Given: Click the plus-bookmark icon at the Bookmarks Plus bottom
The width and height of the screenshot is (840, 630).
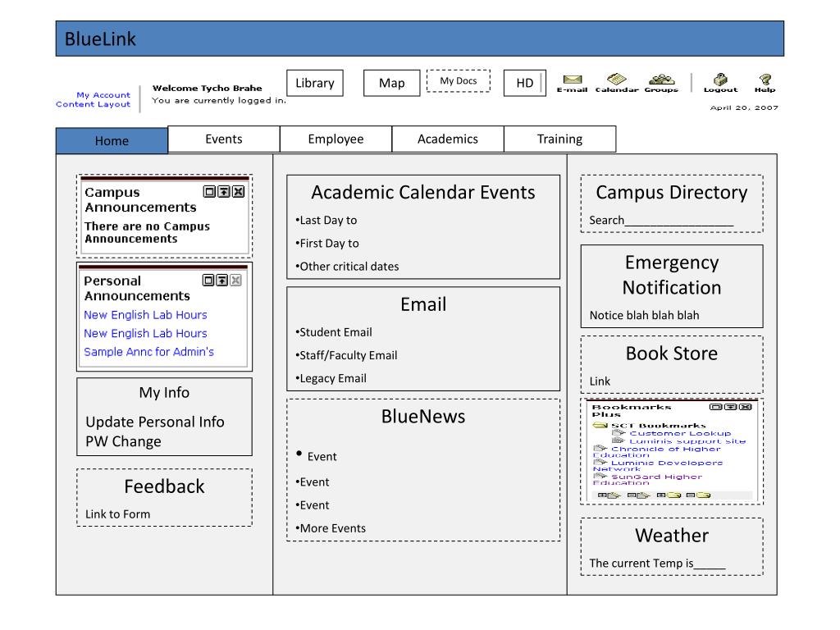Looking at the screenshot, I should (609, 495).
